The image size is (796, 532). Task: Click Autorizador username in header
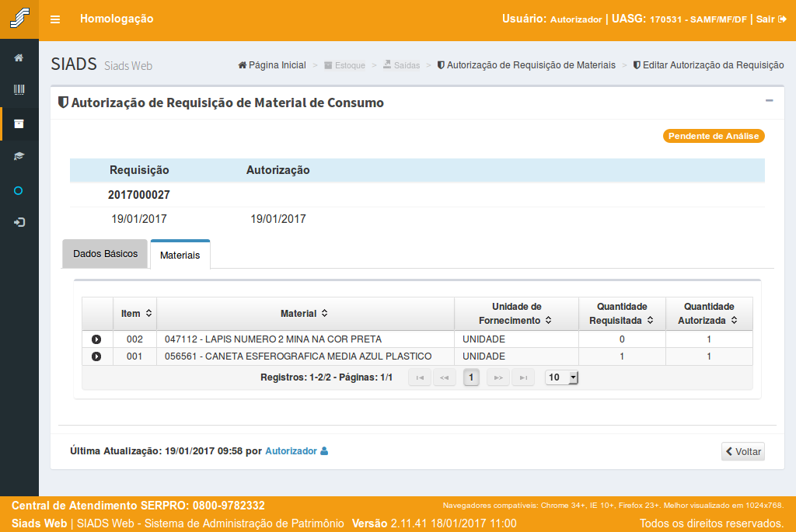pos(576,19)
